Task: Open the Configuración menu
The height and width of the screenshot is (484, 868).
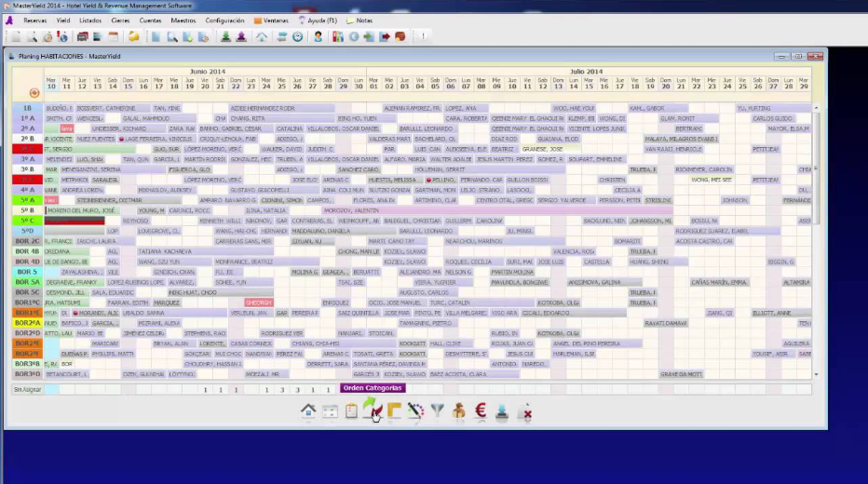Action: [224, 20]
